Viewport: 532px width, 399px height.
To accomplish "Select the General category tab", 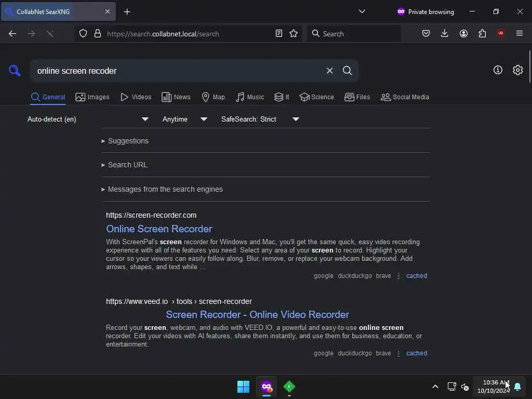I will (48, 97).
